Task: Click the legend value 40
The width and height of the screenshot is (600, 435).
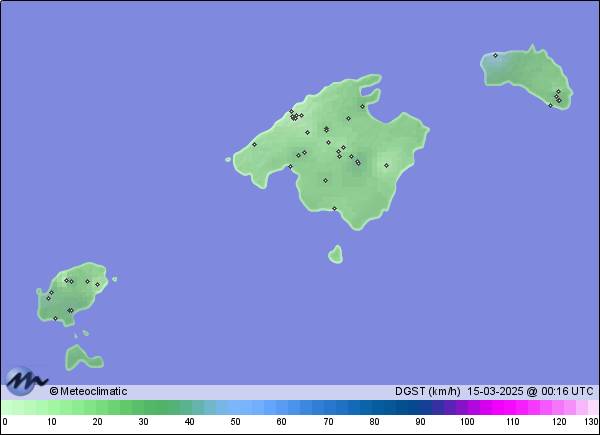Action: coord(189,422)
